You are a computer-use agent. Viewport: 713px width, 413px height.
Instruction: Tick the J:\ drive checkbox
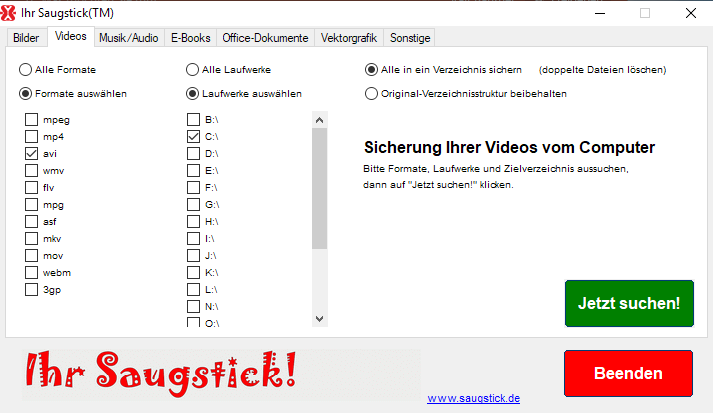point(194,256)
